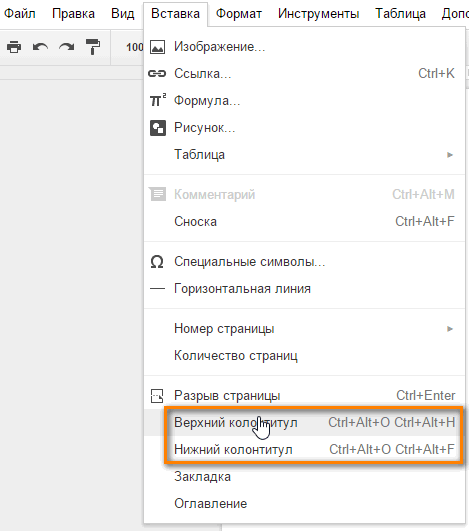Image resolution: width=469 pixels, height=531 pixels.
Task: Expand the Номер страницы submenu arrow
Action: click(x=450, y=329)
